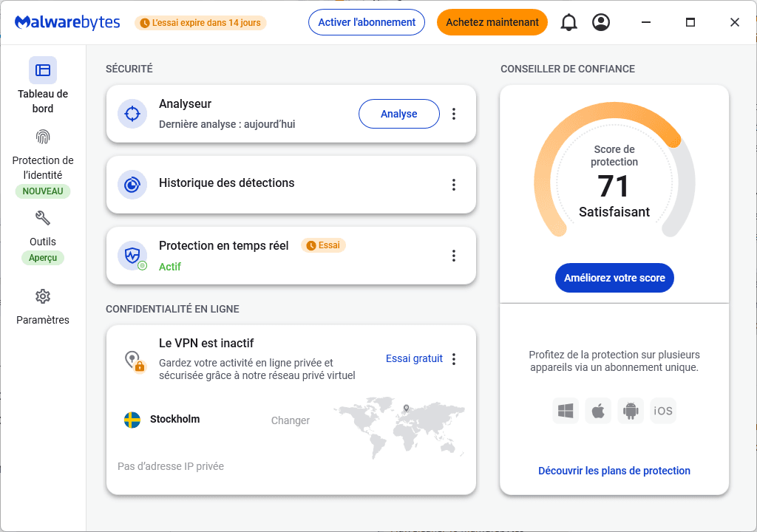
Task: Select the Apple platform icon
Action: (597, 411)
